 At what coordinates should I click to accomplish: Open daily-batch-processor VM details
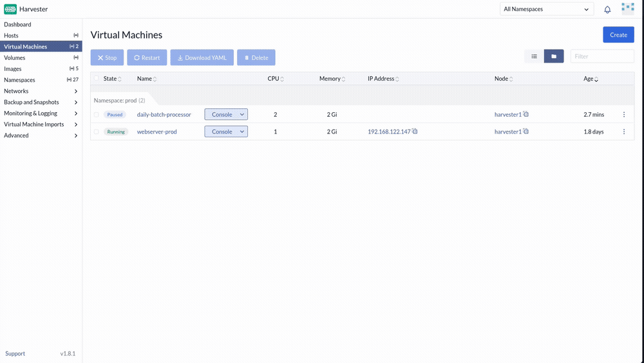pyautogui.click(x=164, y=115)
